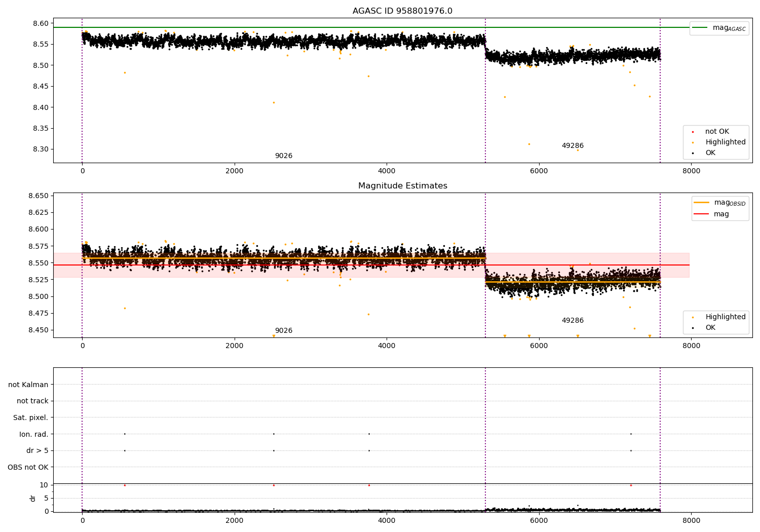This screenshot has height=532, width=760.
Task: Click the '8.600' y-tick in the middle plot
Action: tap(40, 229)
